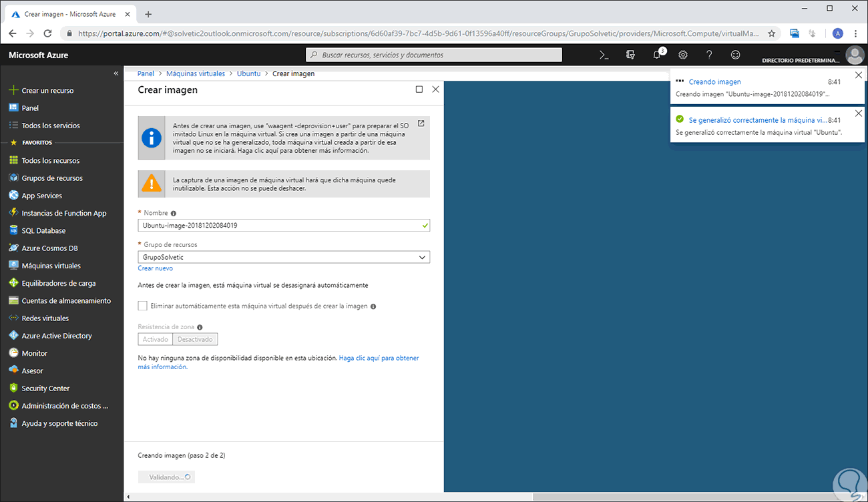The image size is (868, 502).
Task: Show info for Eliminar automáticamente option
Action: pyautogui.click(x=373, y=306)
